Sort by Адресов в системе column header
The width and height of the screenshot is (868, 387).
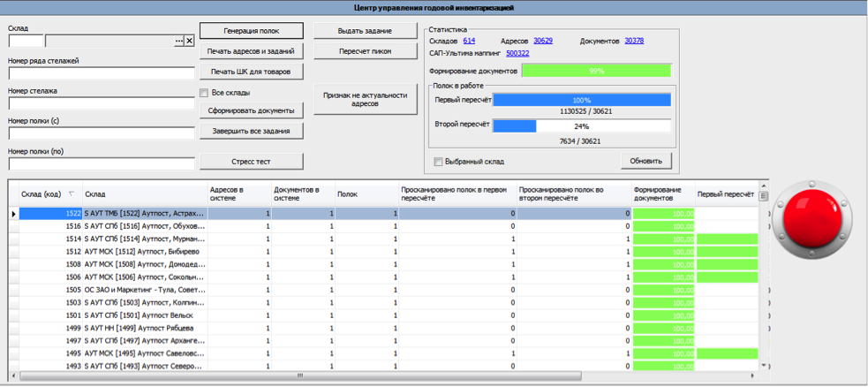pyautogui.click(x=237, y=194)
